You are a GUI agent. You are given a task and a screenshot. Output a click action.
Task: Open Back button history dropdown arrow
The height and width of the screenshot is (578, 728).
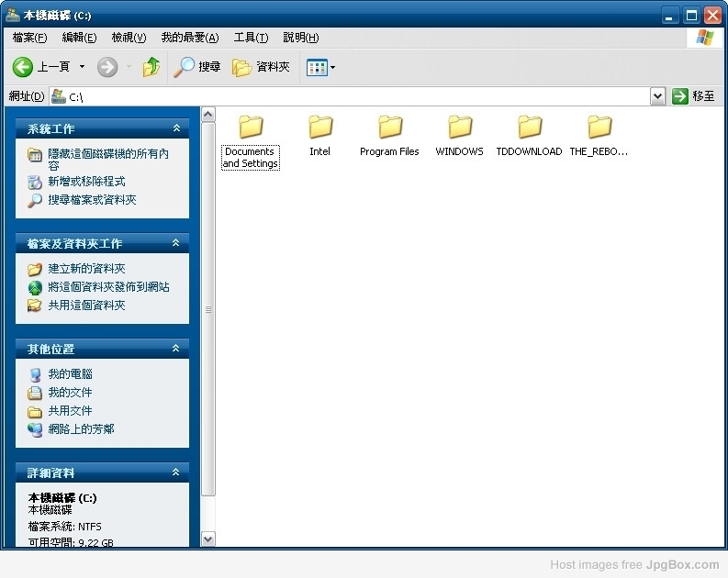click(82, 67)
